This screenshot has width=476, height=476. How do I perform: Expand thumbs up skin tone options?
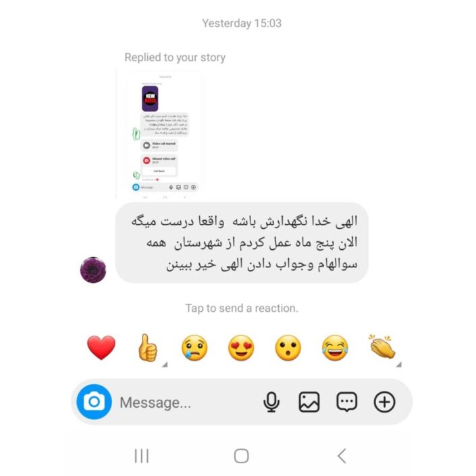[165, 365]
